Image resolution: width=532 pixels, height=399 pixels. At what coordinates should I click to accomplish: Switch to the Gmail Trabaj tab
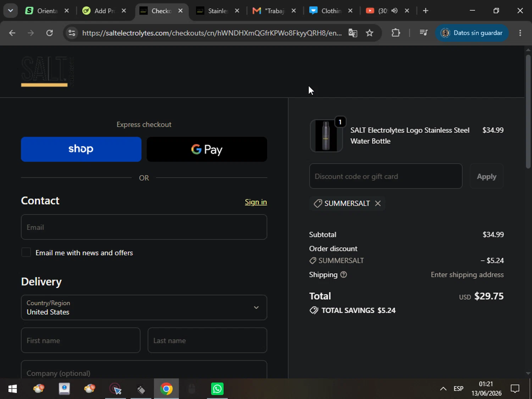click(x=274, y=11)
